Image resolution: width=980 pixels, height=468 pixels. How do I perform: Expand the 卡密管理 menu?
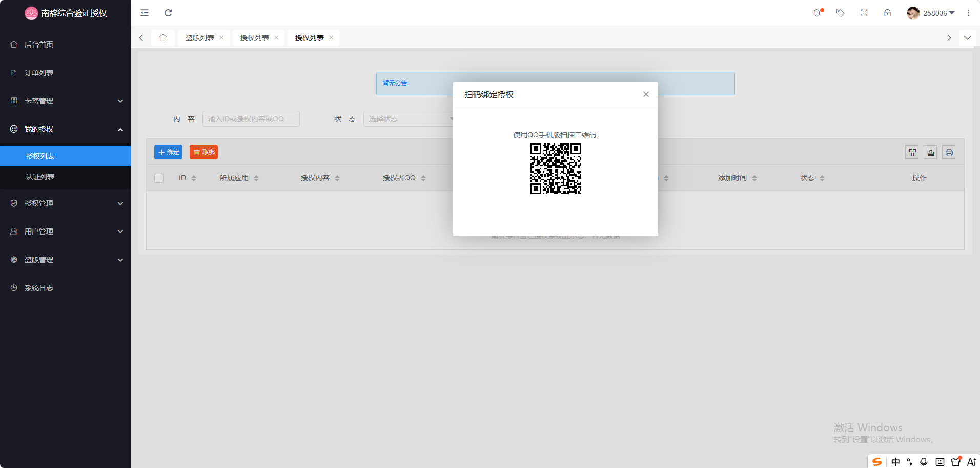(x=66, y=101)
